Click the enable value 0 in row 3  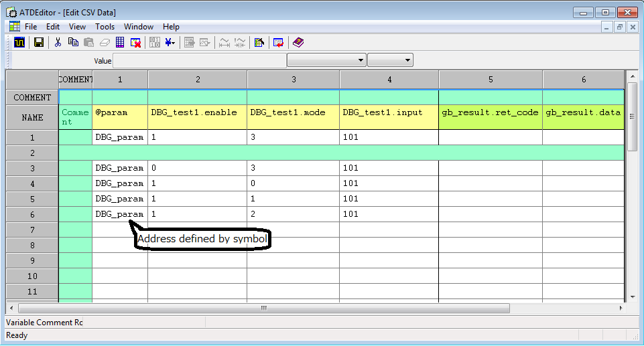click(x=198, y=168)
